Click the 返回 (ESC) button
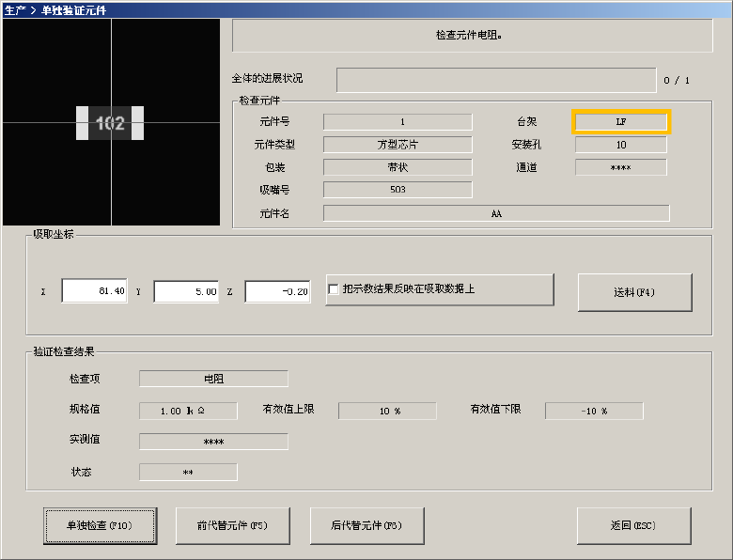Viewport: 733px width, 560px height. coord(634,526)
